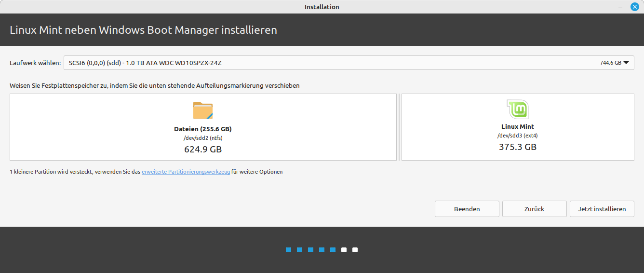Select the Linux Mint partition name label

518,127
